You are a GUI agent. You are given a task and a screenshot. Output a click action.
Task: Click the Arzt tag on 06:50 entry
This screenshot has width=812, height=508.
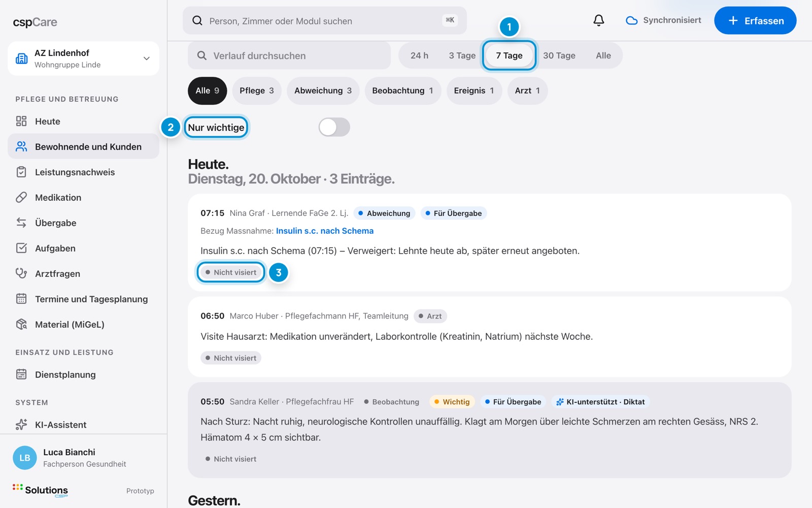pyautogui.click(x=430, y=316)
